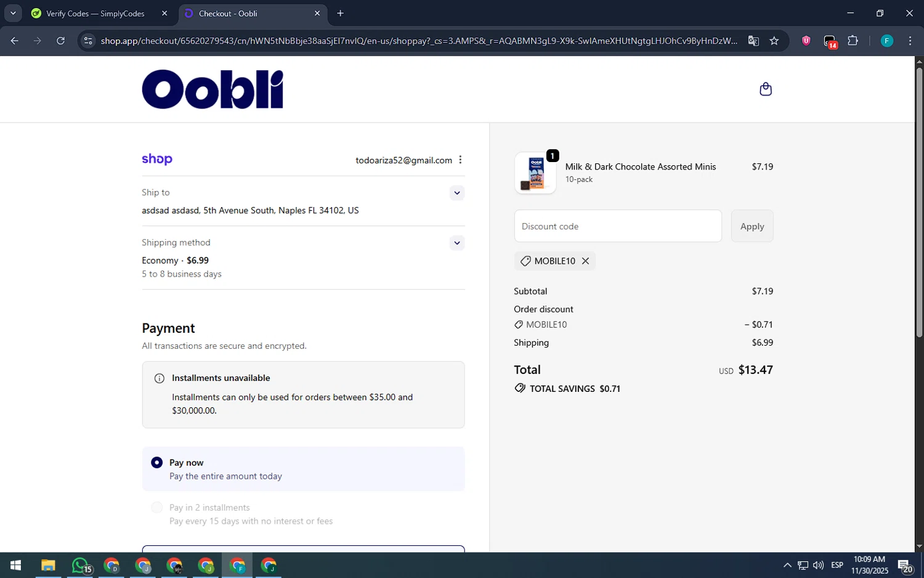This screenshot has width=924, height=578.
Task: Open the Extensions puzzle menu
Action: pyautogui.click(x=853, y=41)
